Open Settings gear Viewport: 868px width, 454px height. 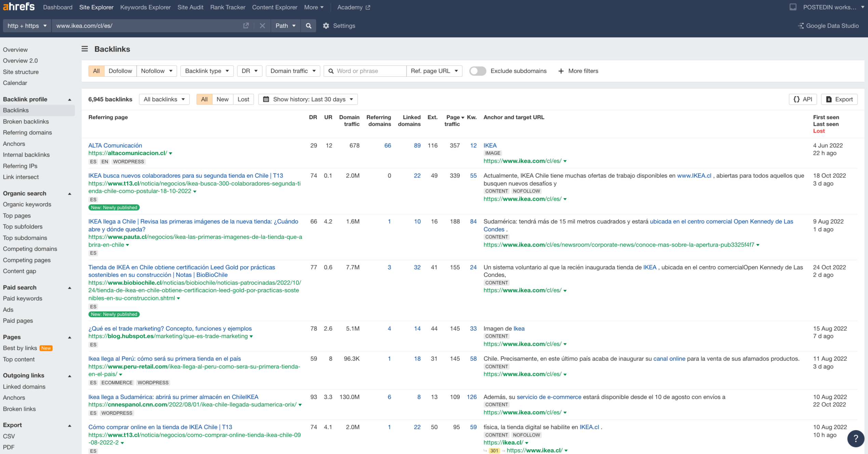click(339, 26)
